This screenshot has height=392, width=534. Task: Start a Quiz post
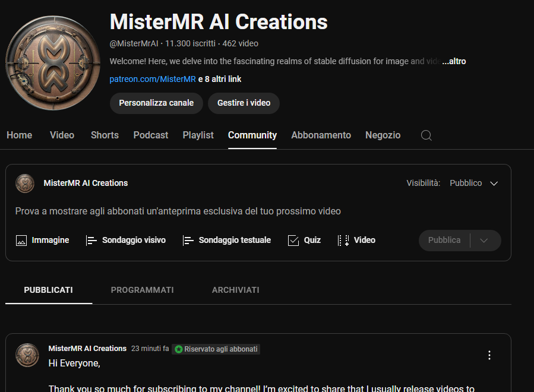304,241
